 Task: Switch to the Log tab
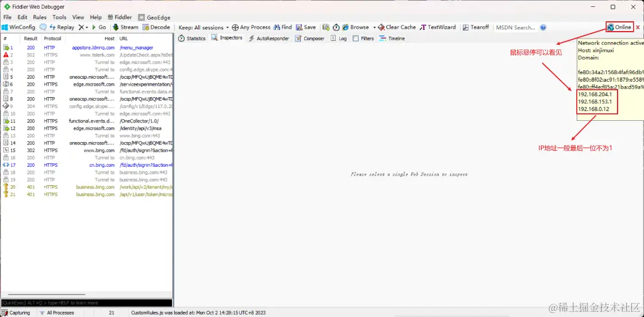339,38
